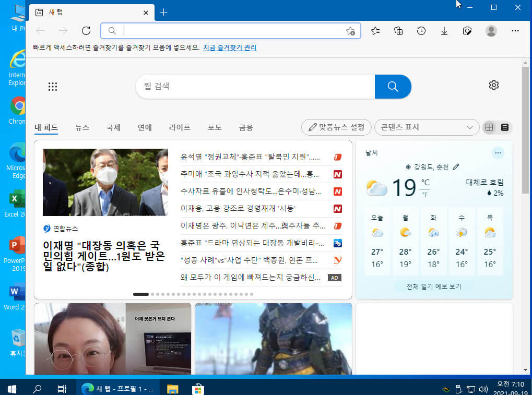Click the first carousel page indicator
The image size is (532, 395).
click(141, 294)
